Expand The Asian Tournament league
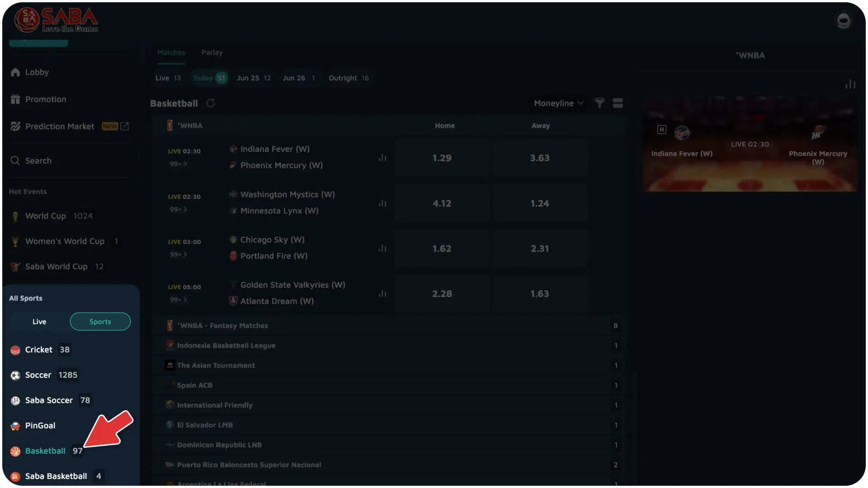Viewport: 868px width, 488px height. pyautogui.click(x=389, y=365)
